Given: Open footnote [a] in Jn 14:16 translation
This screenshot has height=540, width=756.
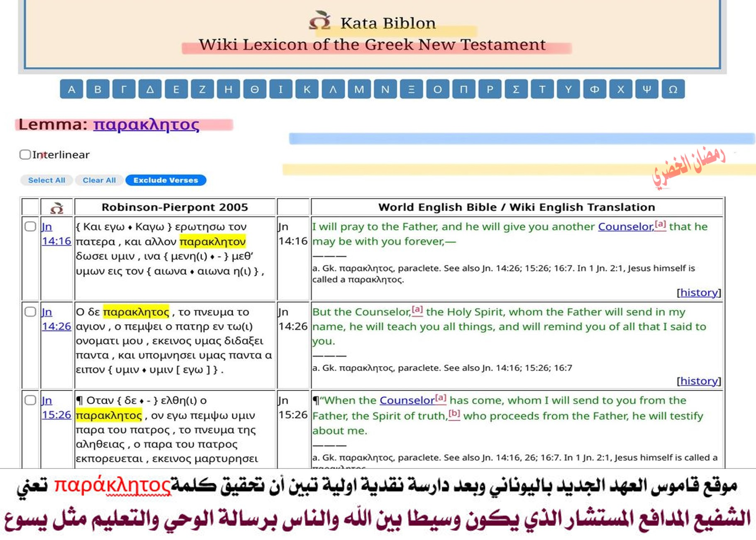Looking at the screenshot, I should click(x=660, y=225).
